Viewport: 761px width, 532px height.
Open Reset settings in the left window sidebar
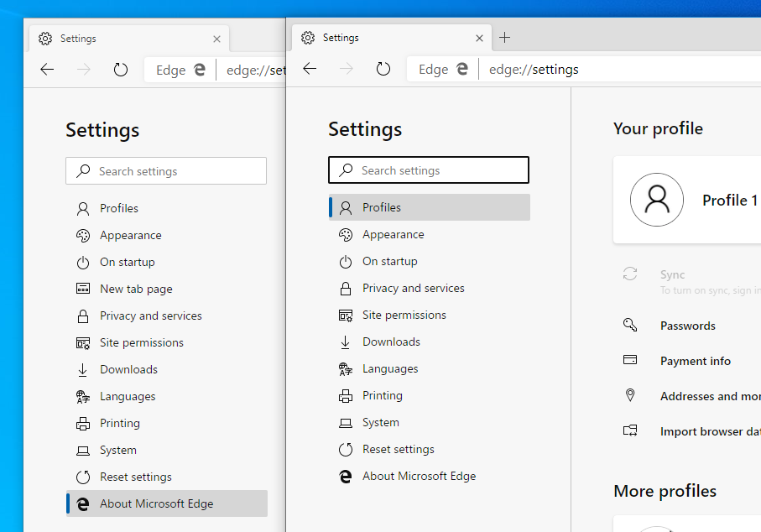(x=166, y=477)
